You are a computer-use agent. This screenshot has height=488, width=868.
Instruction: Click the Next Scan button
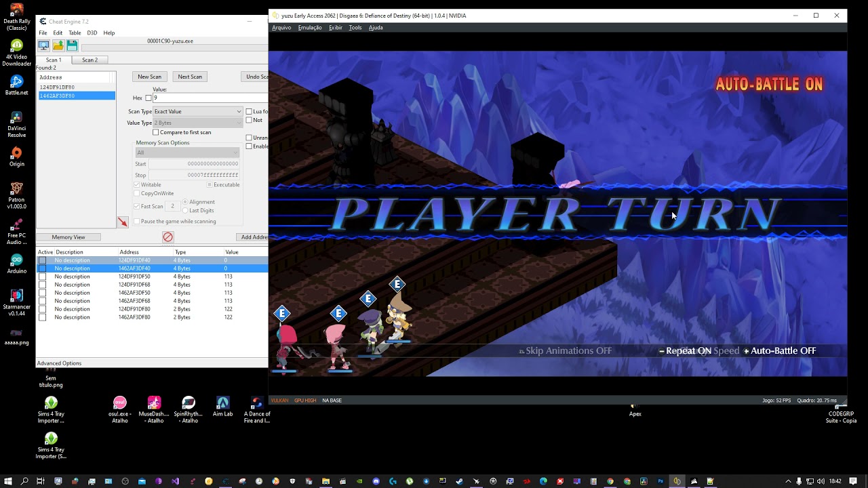pos(190,77)
